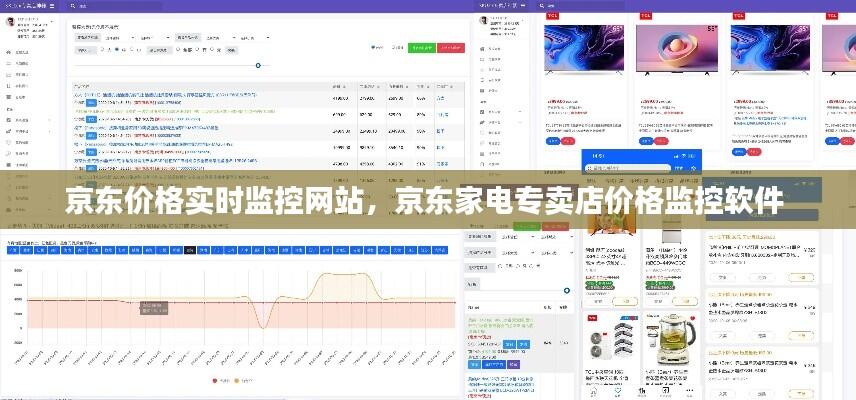Click the red button beside the green button
Viewport: 856px width, 400px height.
tap(451, 47)
